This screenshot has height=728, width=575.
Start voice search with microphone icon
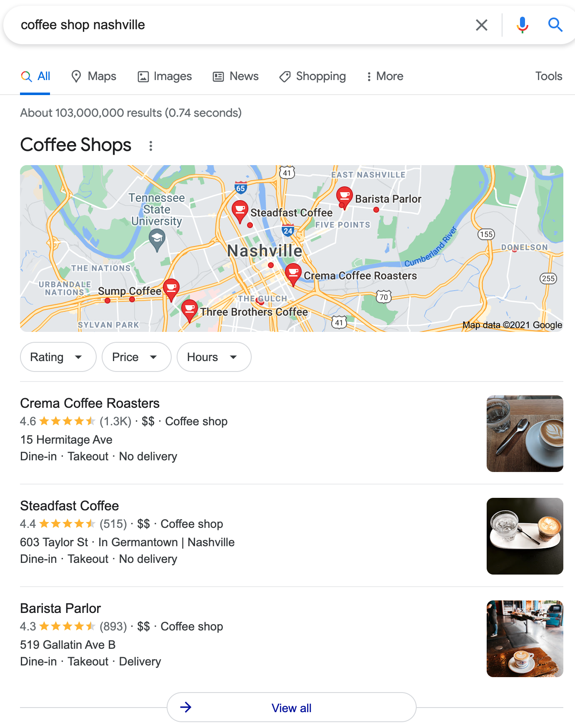tap(522, 25)
